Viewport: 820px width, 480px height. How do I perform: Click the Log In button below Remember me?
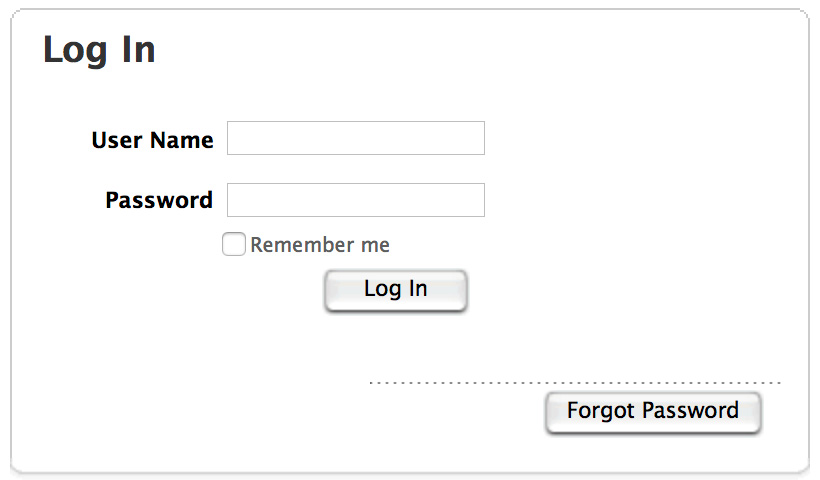coord(396,290)
